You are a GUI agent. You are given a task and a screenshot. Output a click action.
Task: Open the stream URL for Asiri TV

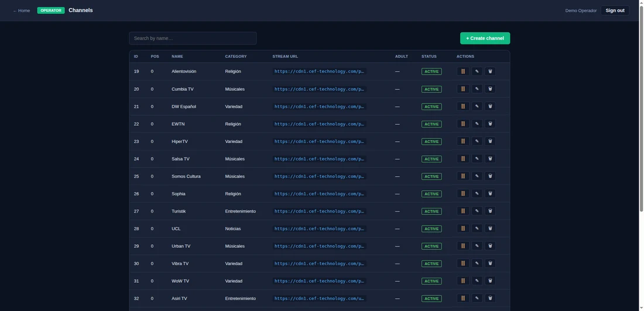[x=319, y=299]
